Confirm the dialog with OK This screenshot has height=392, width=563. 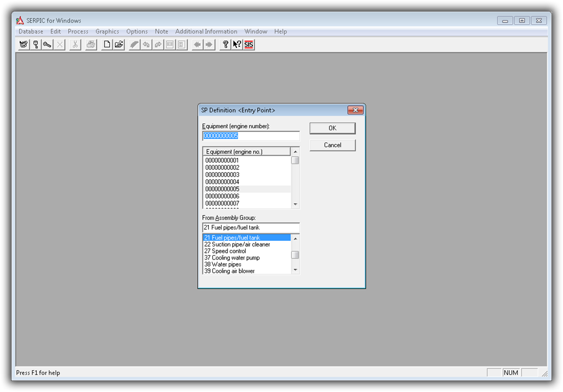pyautogui.click(x=333, y=128)
